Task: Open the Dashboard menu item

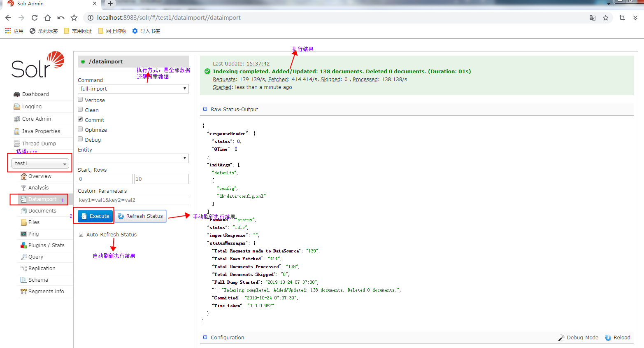Action: pos(35,94)
